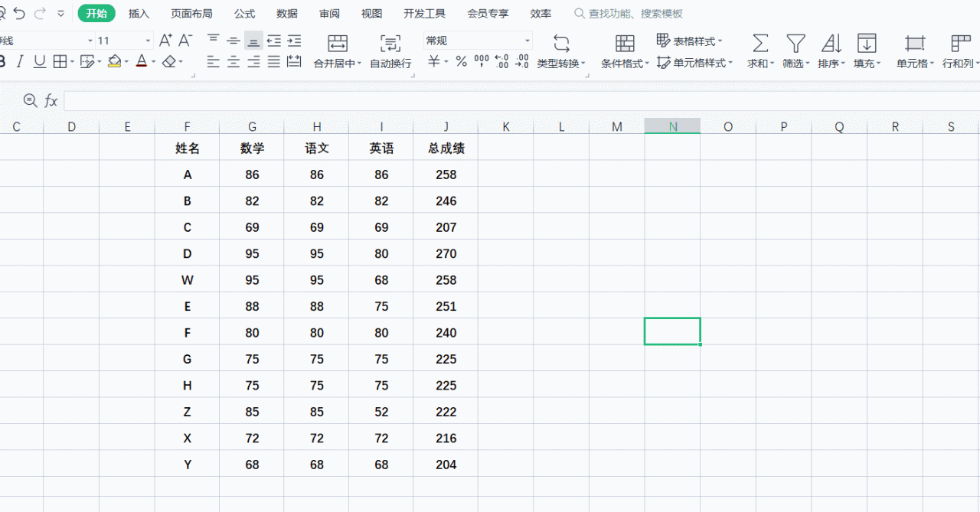980x512 pixels.
Task: Set middle vertical alignment
Action: pyautogui.click(x=234, y=41)
